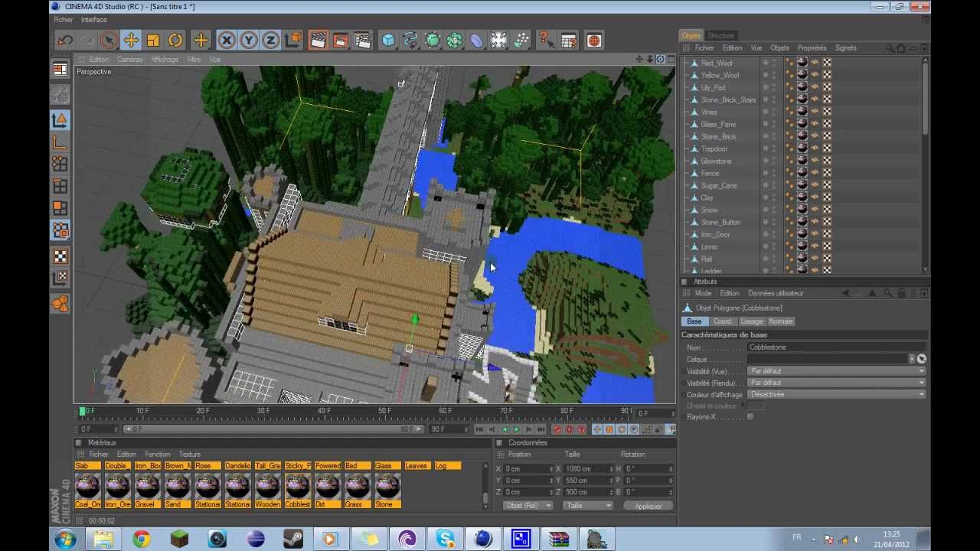Click the object manager vertical scrollbar
Screen dimensions: 980x551
925,164
